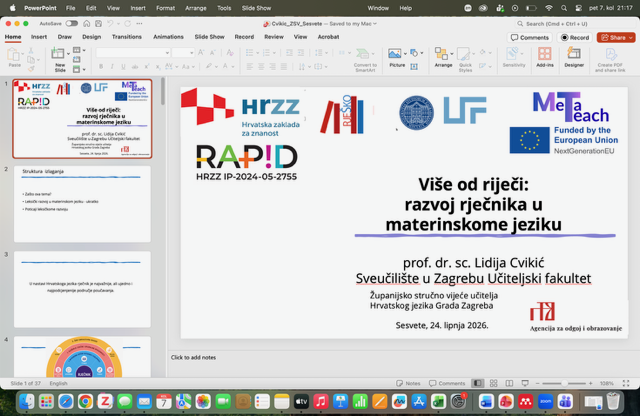Screen dimensions: 640x416
Task: Toggle the AutoSave switch
Action: tap(72, 24)
